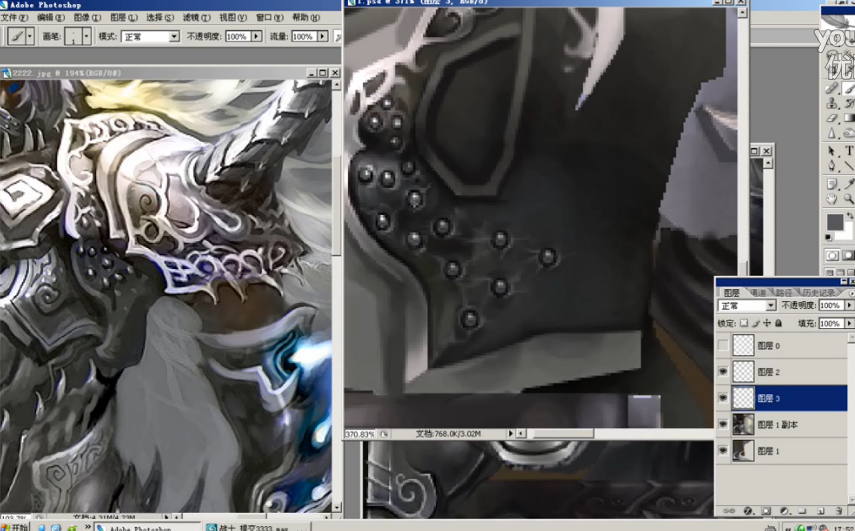Image resolution: width=855 pixels, height=531 pixels.
Task: Click the foreground color swatch
Action: coord(835,221)
